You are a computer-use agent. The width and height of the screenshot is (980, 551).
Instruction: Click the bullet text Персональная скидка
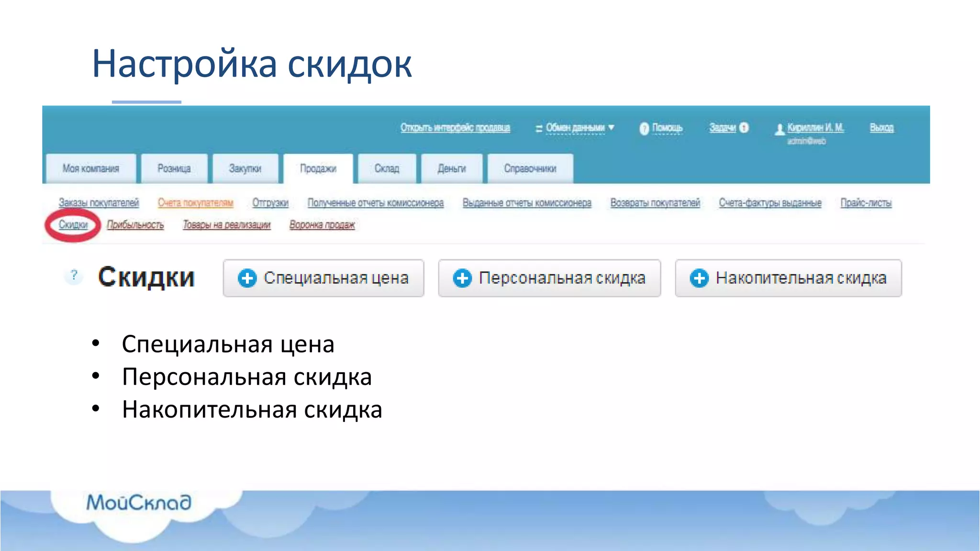point(247,377)
